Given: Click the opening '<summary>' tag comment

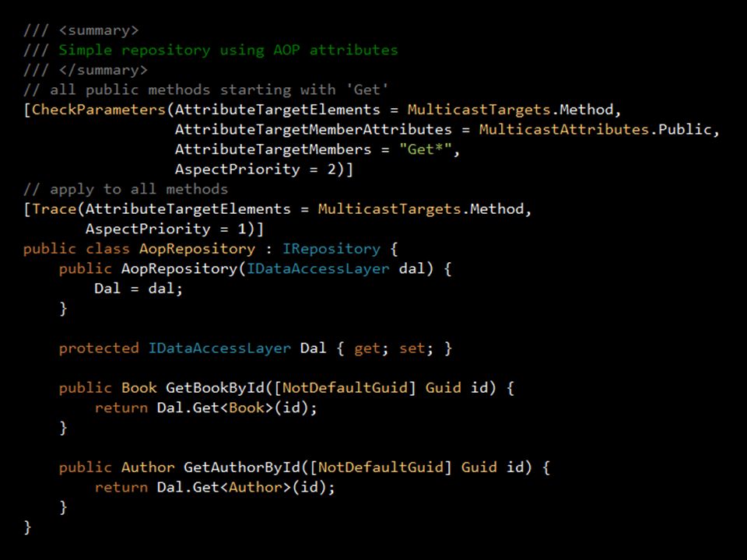Looking at the screenshot, I should [x=99, y=30].
